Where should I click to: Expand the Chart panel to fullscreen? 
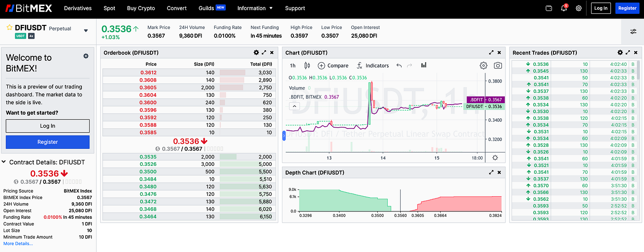click(491, 53)
